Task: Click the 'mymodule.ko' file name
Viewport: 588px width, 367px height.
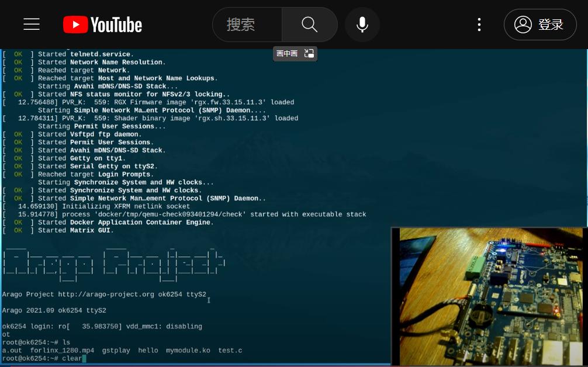Action: [188, 351]
